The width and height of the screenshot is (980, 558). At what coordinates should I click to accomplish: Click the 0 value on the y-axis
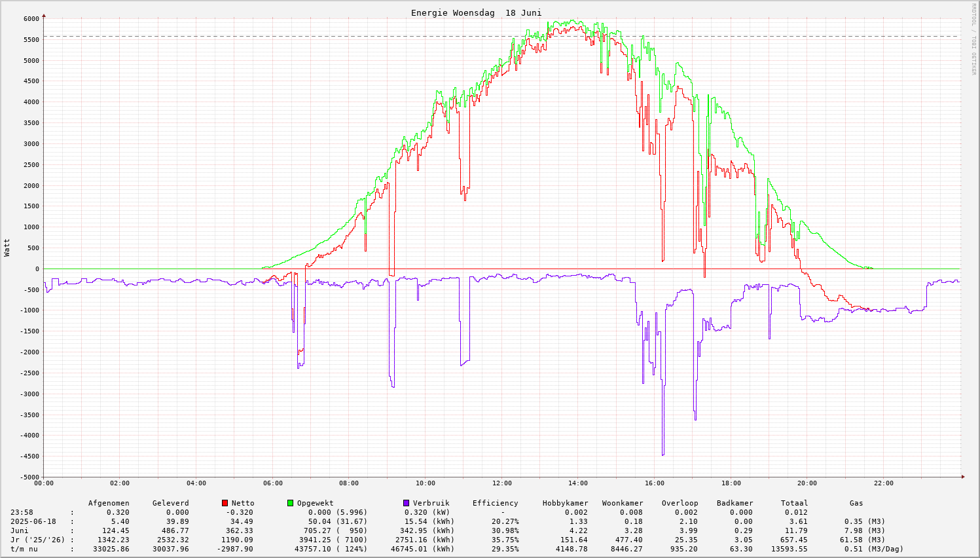[37, 269]
